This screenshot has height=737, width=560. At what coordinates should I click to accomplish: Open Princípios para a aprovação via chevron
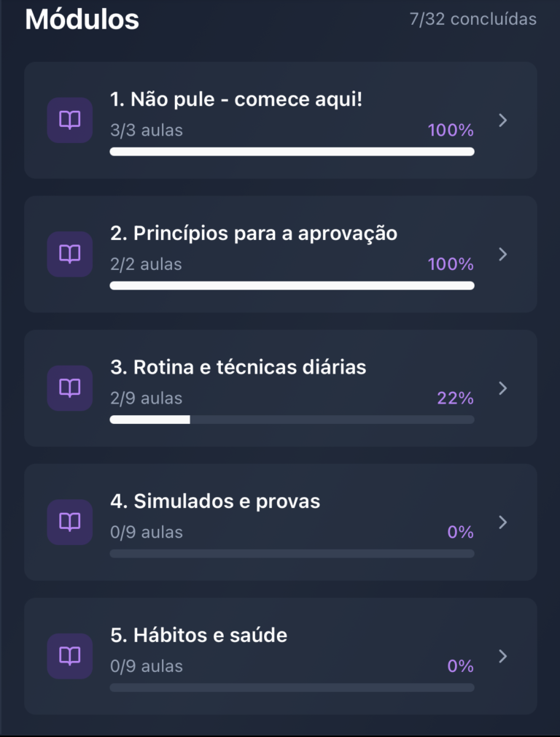502,254
